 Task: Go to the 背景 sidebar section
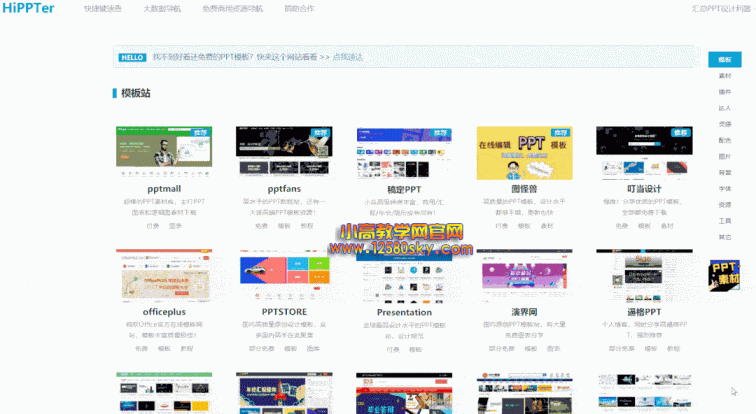[725, 173]
